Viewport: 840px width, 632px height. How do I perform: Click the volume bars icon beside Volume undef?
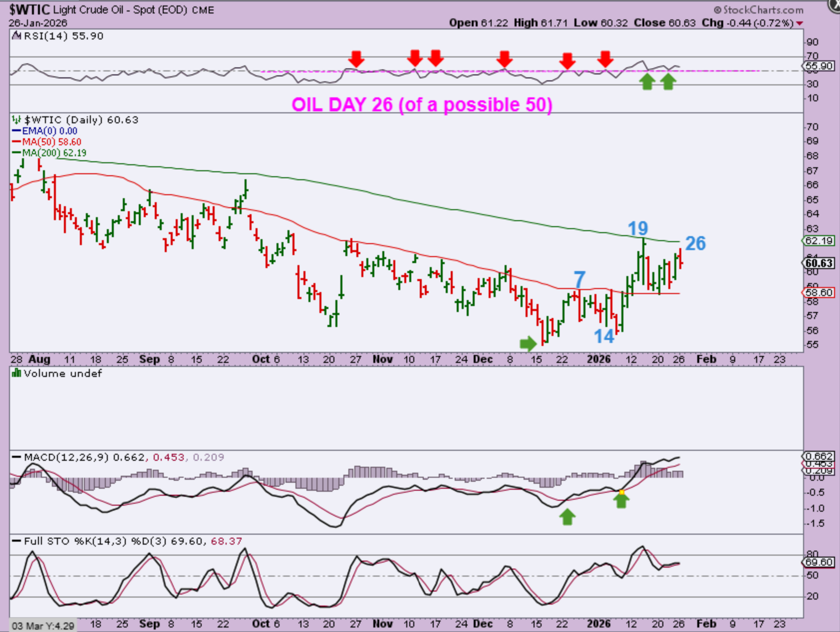[16, 373]
